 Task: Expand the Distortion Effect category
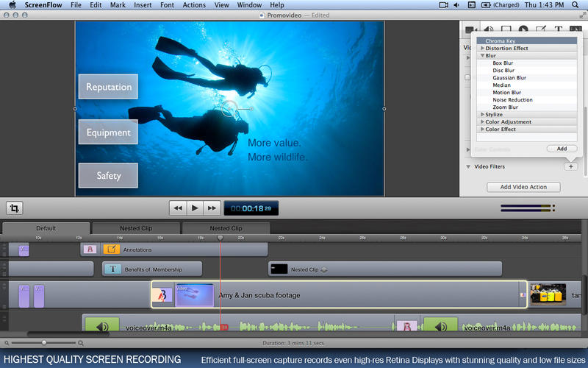pyautogui.click(x=482, y=49)
